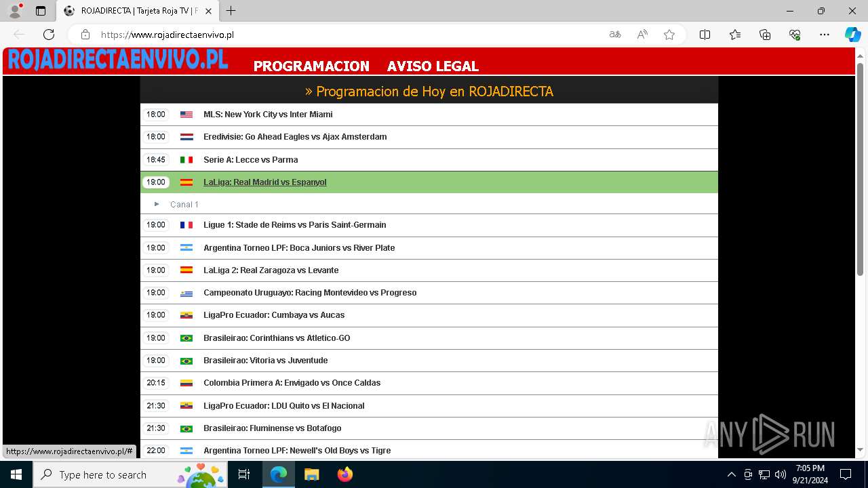Viewport: 868px width, 488px height.
Task: Click the 18:45 time badge
Action: click(156, 160)
